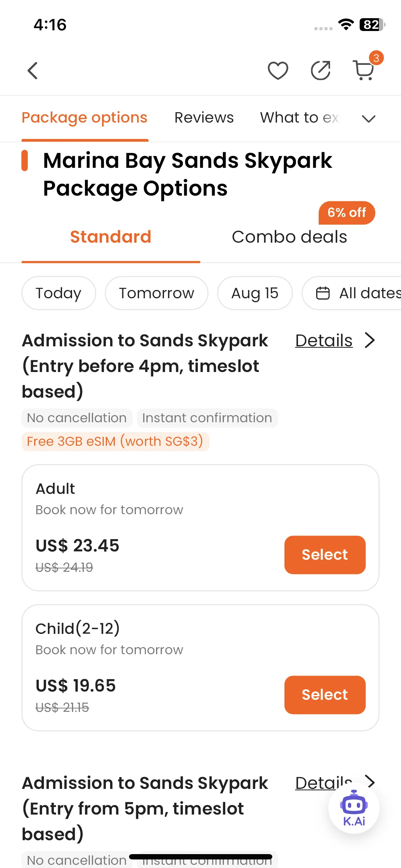Tap the calendar icon in All dates

click(323, 293)
